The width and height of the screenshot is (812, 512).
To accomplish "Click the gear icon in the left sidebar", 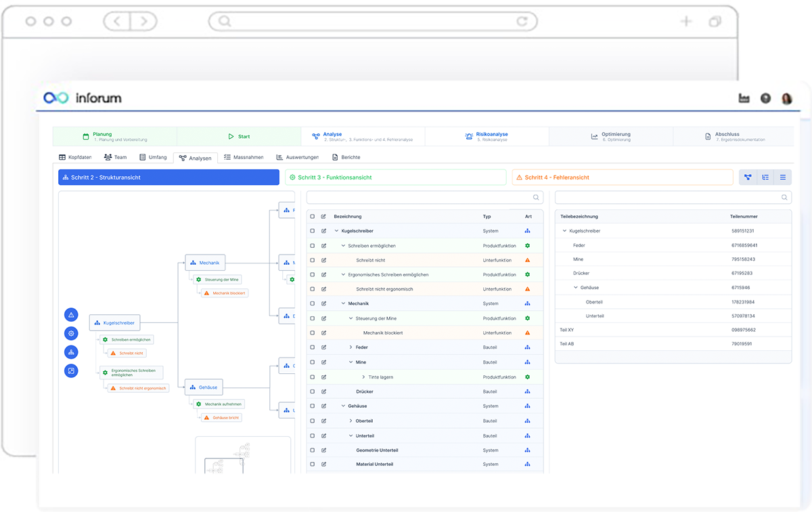I will 71,333.
